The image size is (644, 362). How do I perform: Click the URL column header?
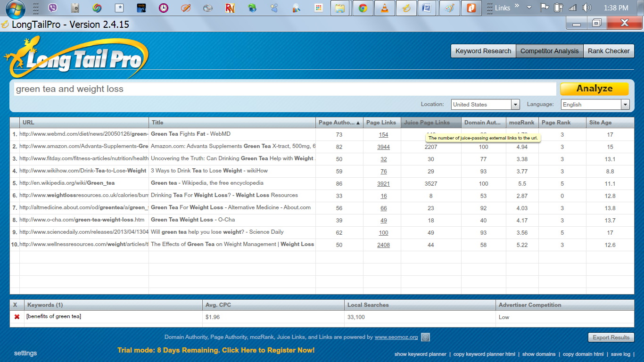[x=84, y=123]
